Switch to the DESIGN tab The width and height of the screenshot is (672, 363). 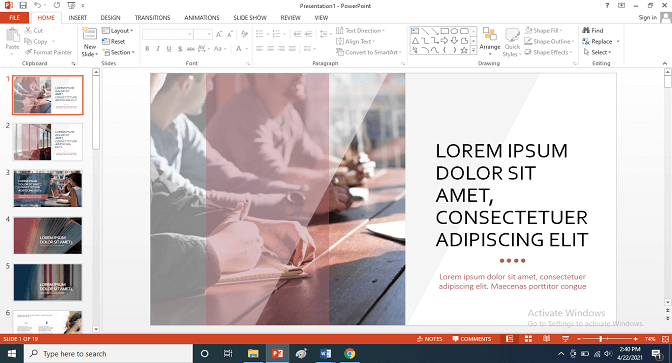pos(111,18)
